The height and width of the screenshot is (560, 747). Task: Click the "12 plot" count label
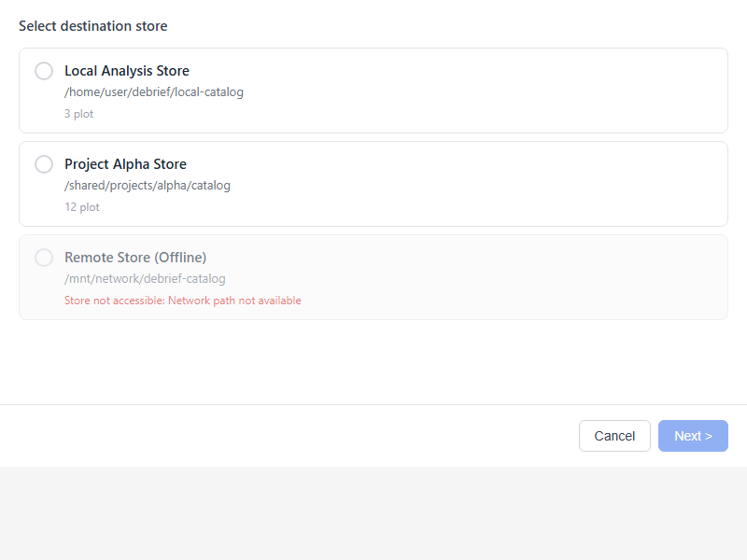[x=81, y=207]
